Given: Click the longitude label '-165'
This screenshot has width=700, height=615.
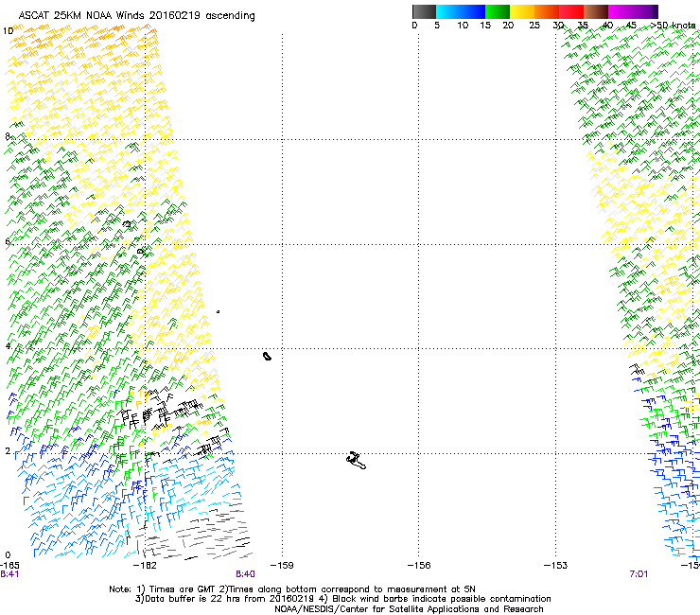Looking at the screenshot, I should [9, 566].
